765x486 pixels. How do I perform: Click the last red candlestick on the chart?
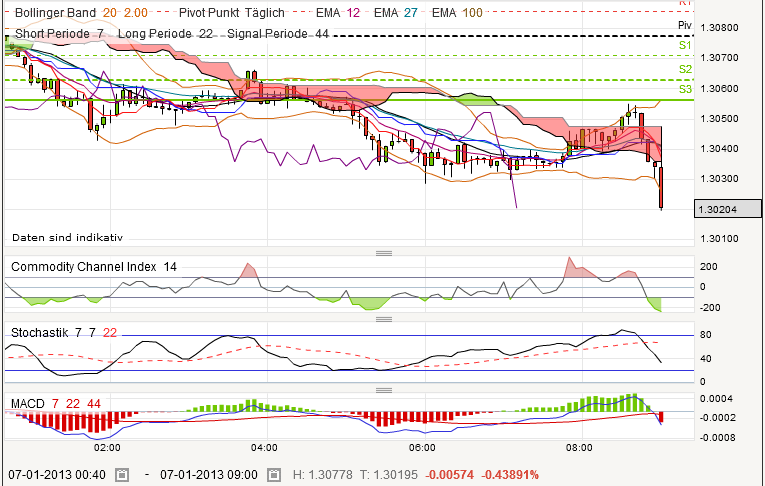(x=661, y=187)
